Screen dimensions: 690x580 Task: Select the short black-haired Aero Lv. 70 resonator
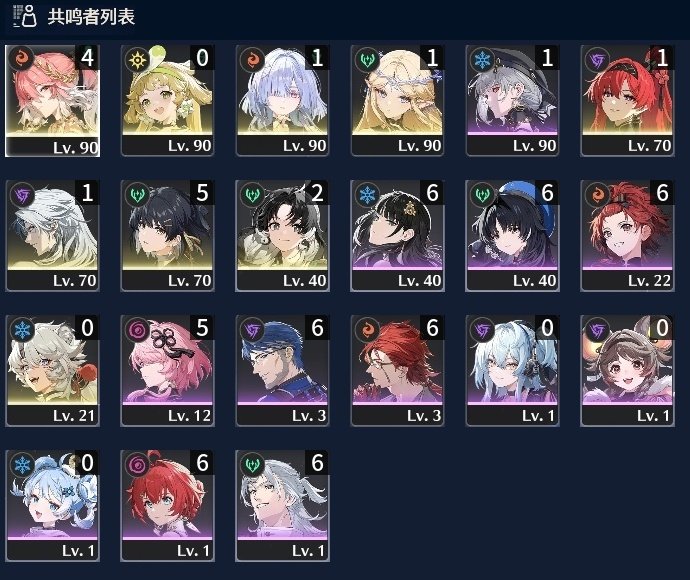(167, 235)
